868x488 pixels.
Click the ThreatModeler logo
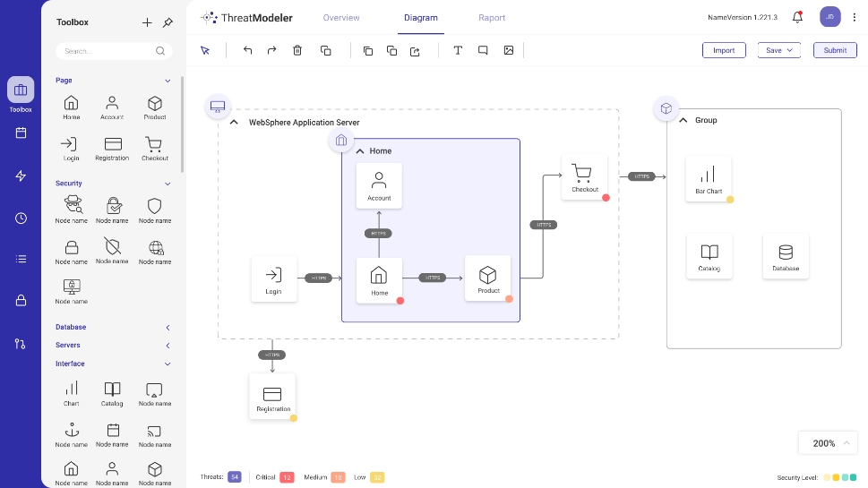[x=246, y=18]
